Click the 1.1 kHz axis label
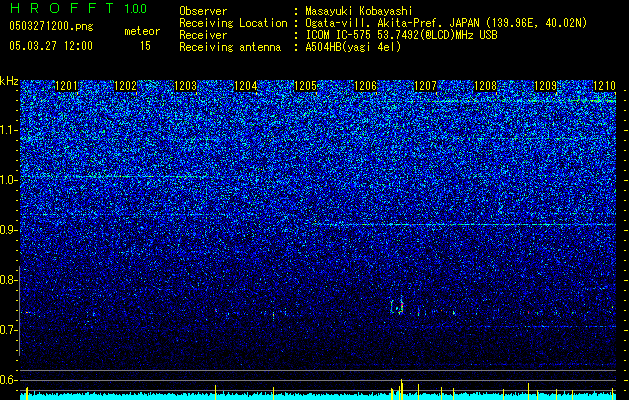The image size is (629, 400). click(x=9, y=130)
